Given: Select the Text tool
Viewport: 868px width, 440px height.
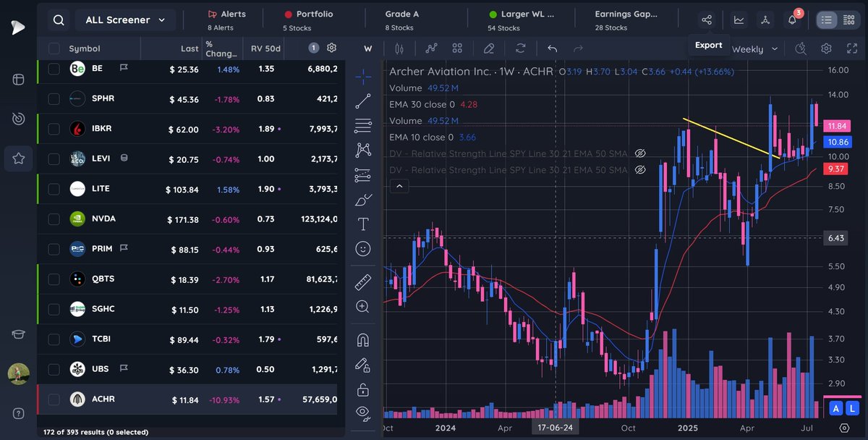Looking at the screenshot, I should [x=363, y=224].
